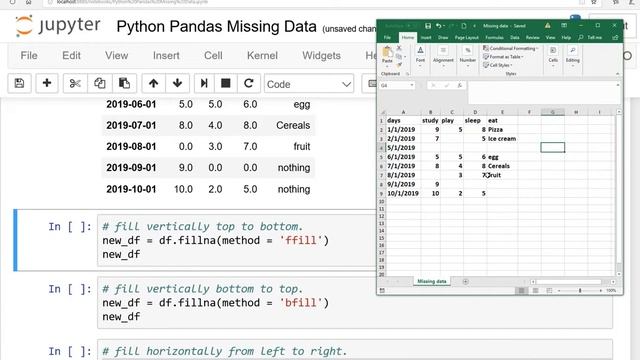
Task: Insert a cell below with the plus icon
Action: pyautogui.click(x=47, y=84)
